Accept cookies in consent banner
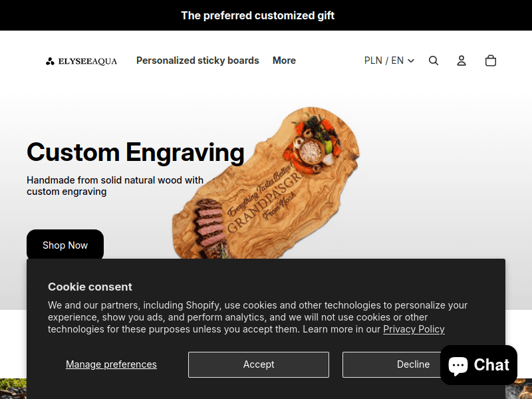Screen dimensions: 532x399 259,364
